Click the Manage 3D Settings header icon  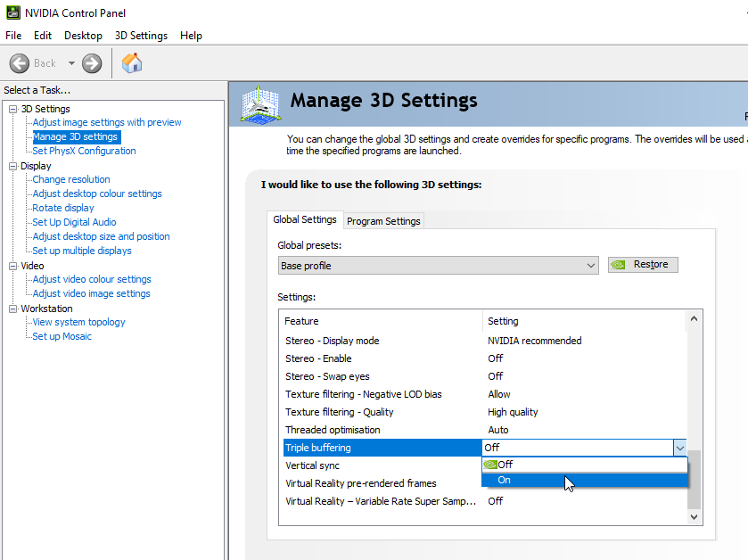click(263, 105)
